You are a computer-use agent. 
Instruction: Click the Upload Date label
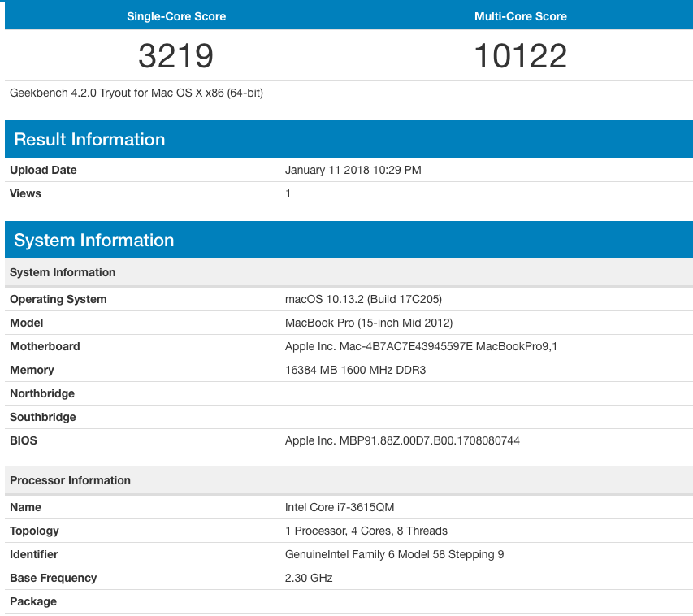[43, 170]
